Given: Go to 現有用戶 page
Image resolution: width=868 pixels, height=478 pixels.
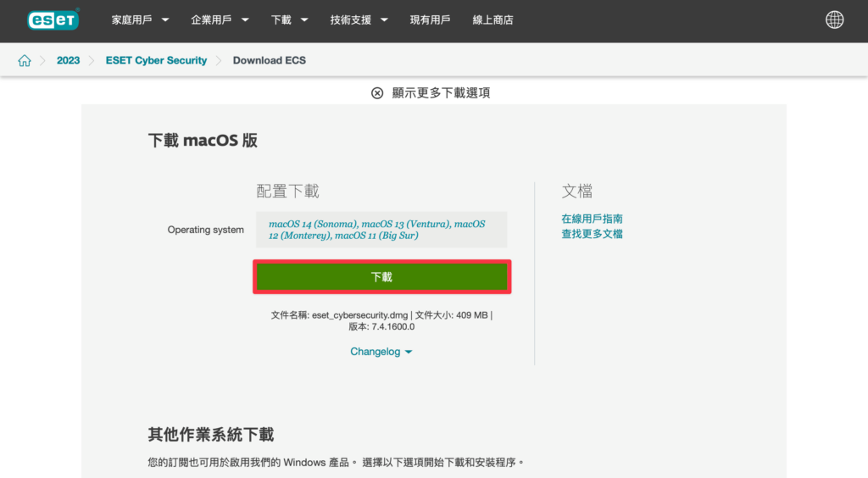Looking at the screenshot, I should click(x=430, y=20).
